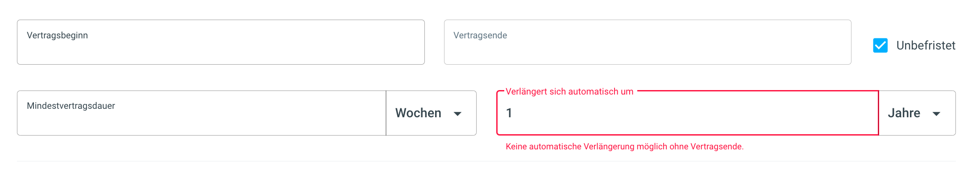
Task: Click the Verlängert sich automatisch um field
Action: tap(688, 113)
